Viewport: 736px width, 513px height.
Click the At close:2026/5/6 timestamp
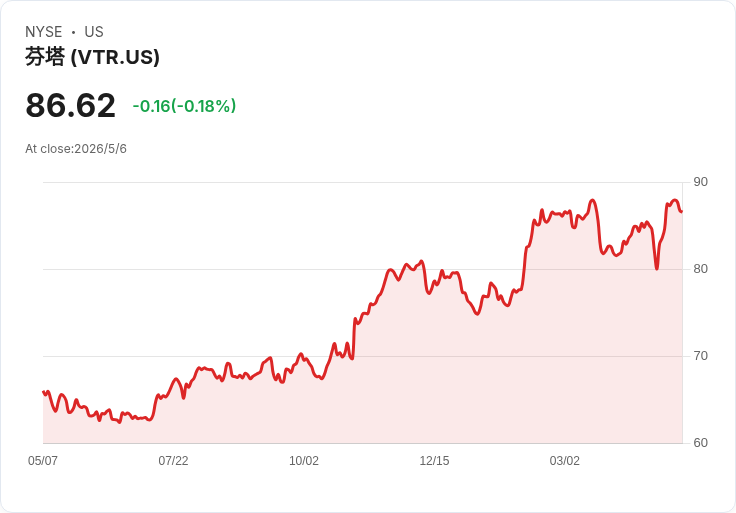pyautogui.click(x=76, y=149)
